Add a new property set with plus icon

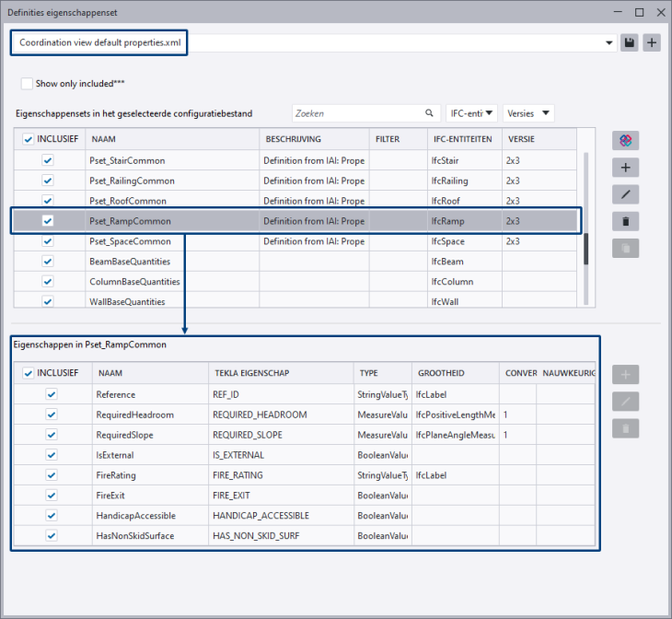(x=625, y=168)
